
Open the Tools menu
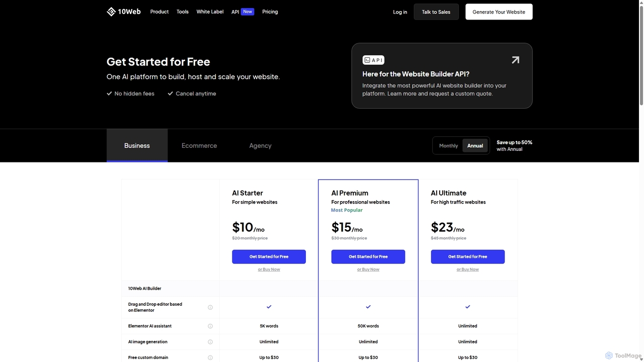183,12
